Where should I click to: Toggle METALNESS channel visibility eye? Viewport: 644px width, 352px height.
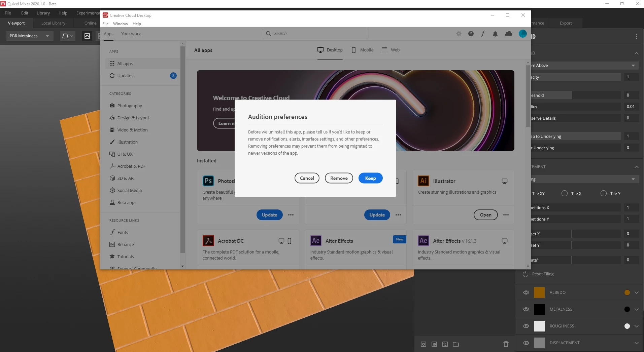526,309
